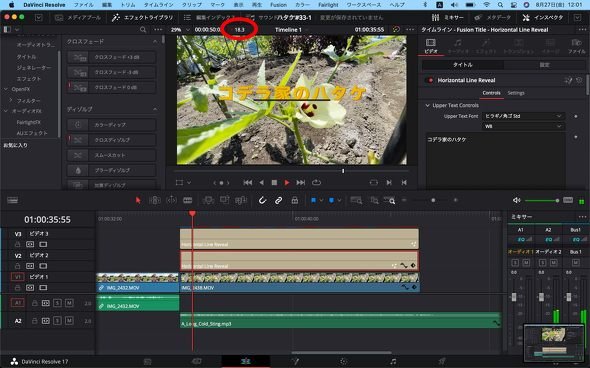Click the Insert clip tool icon

(x=208, y=201)
